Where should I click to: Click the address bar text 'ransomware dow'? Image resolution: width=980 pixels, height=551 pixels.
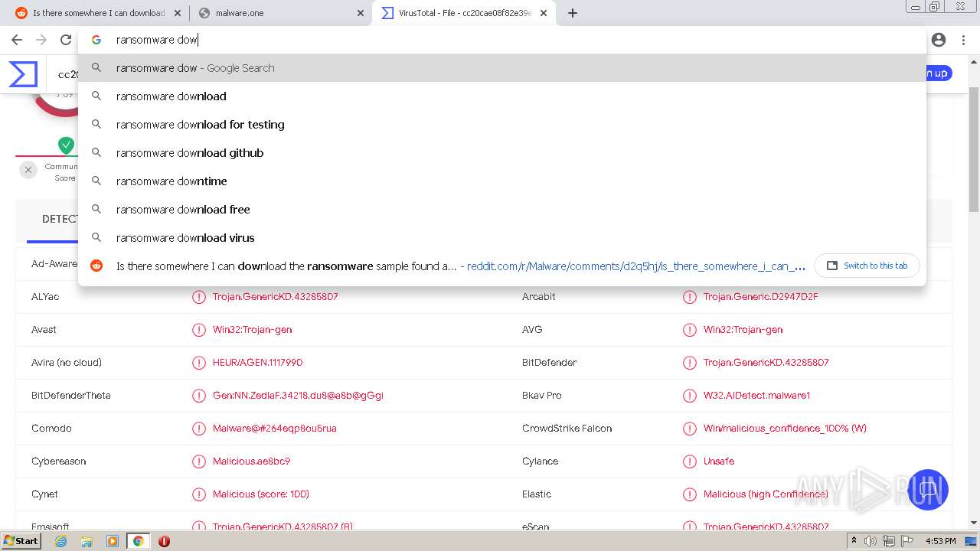click(x=157, y=40)
